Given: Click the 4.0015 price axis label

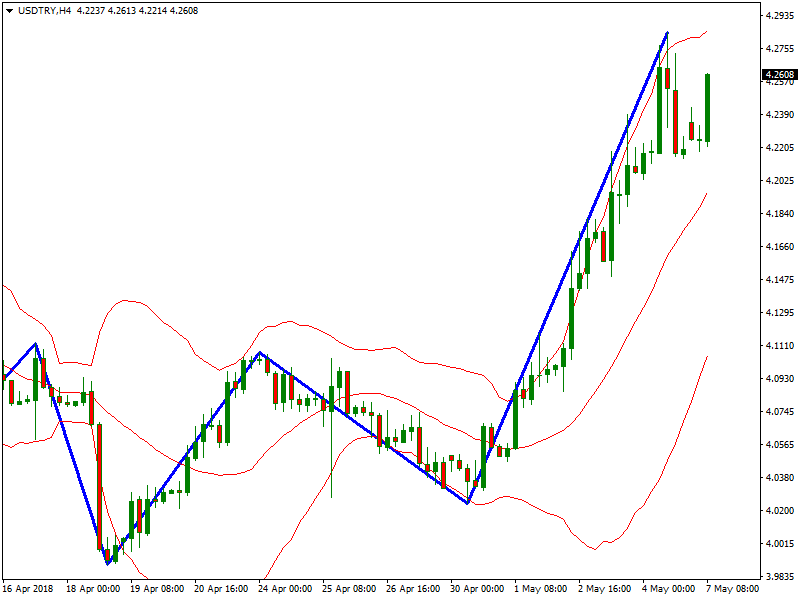Looking at the screenshot, I should point(779,544).
